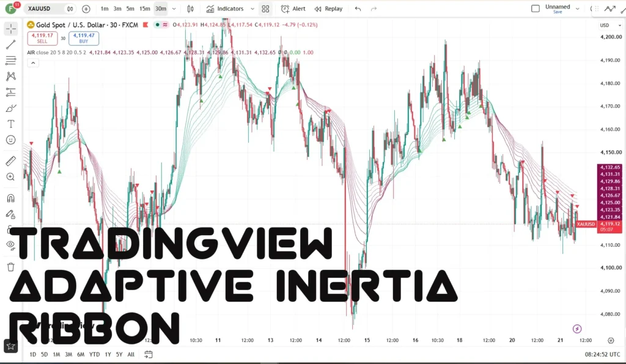Select the chart patterns tool
Image resolution: width=626 pixels, height=364 pixels.
(x=11, y=76)
